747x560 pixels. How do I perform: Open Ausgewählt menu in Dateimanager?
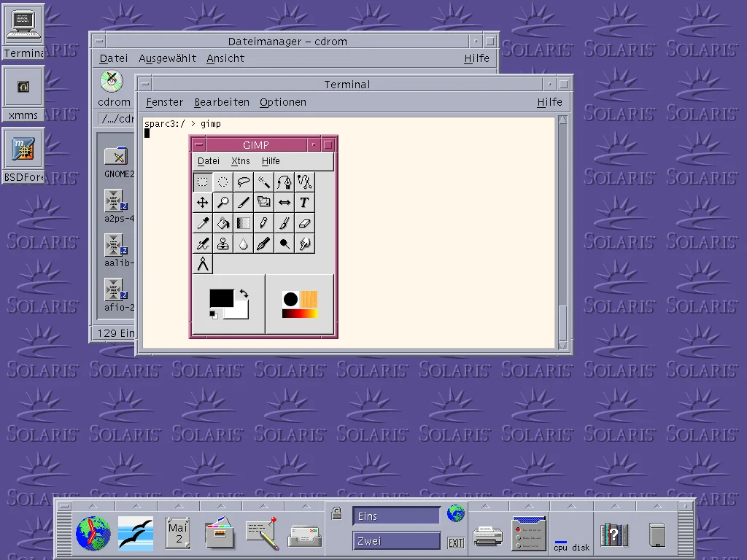(x=167, y=58)
